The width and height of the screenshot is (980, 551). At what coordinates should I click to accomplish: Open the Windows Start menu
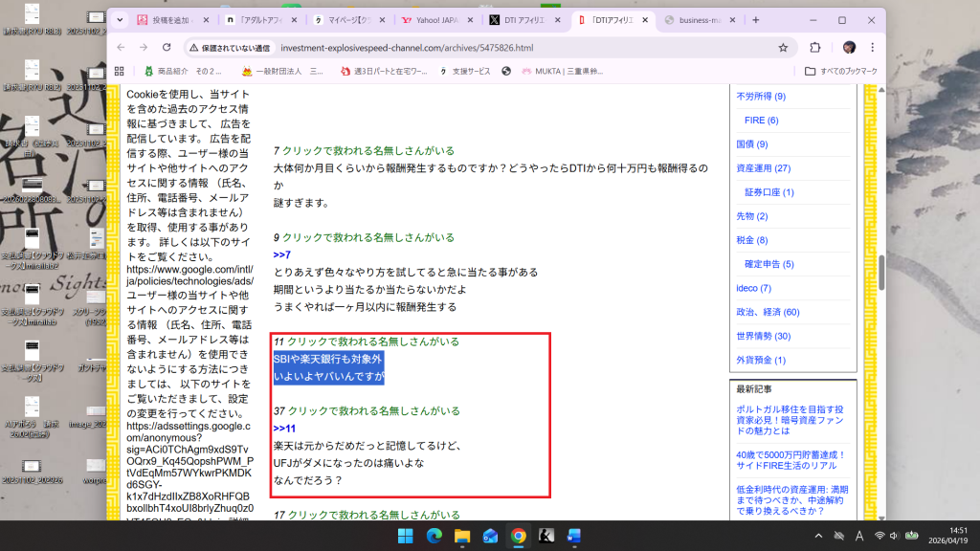[x=405, y=536]
